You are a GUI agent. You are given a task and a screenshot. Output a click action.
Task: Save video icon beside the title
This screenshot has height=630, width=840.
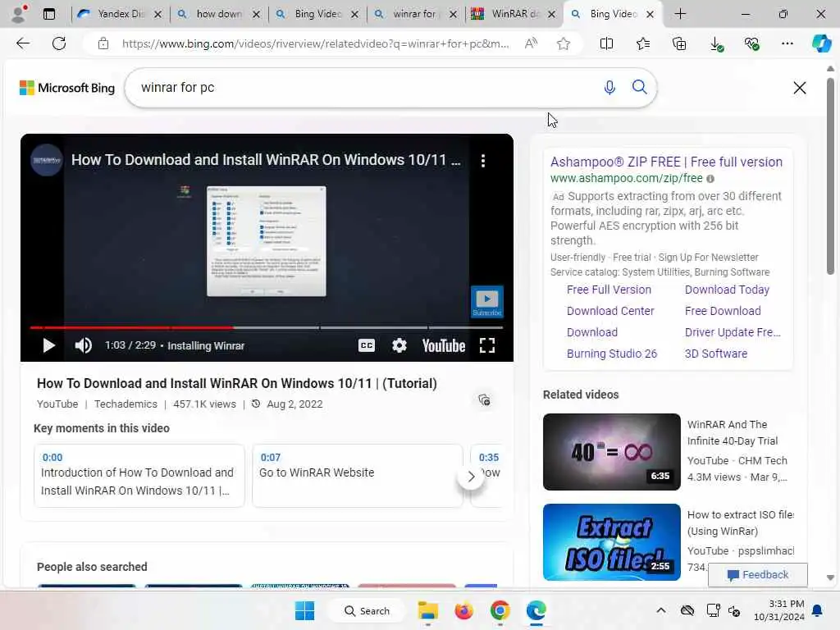click(484, 399)
